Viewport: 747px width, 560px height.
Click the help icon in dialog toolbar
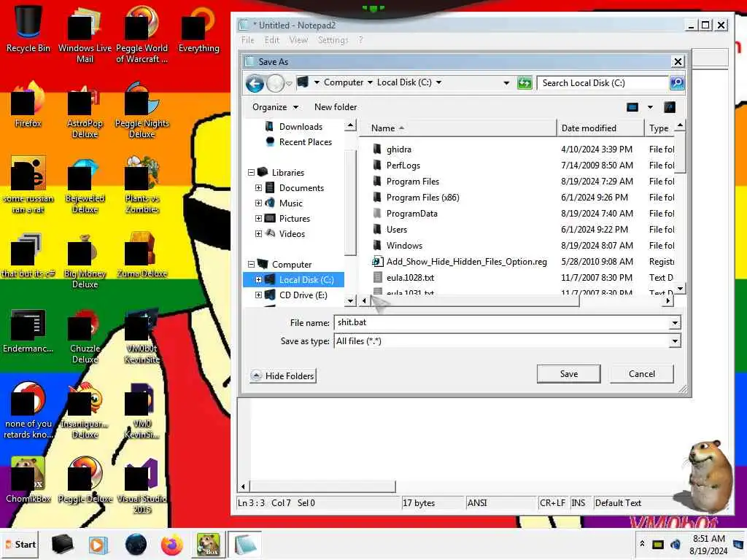pyautogui.click(x=670, y=107)
